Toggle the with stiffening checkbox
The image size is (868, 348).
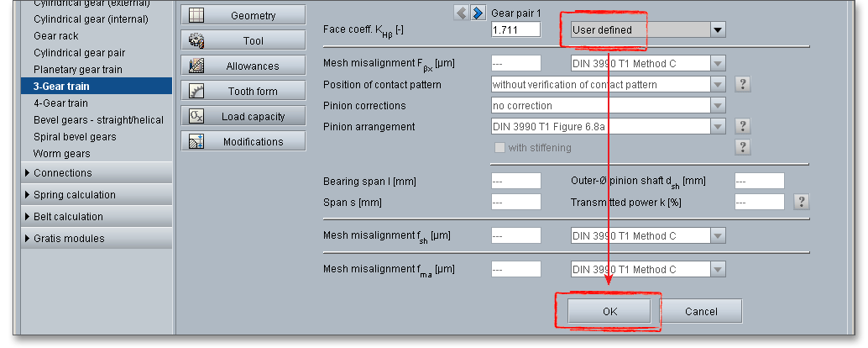click(x=500, y=147)
